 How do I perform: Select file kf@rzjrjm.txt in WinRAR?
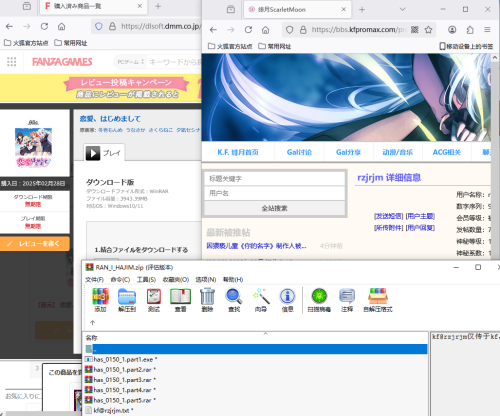coord(109,410)
